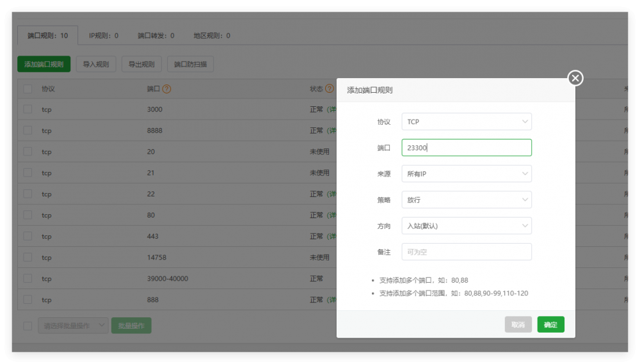Click the 端口 input field with 23300
Viewport: 640px width, 364px height.
pyautogui.click(x=466, y=148)
